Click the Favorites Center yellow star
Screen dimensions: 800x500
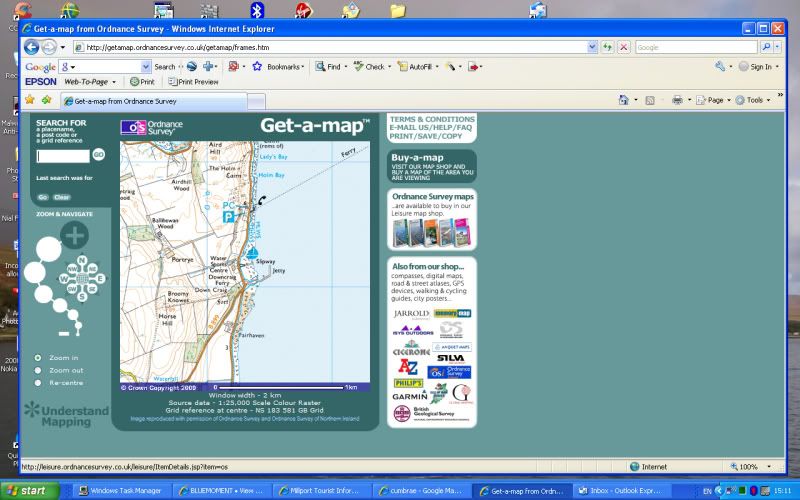(30, 99)
